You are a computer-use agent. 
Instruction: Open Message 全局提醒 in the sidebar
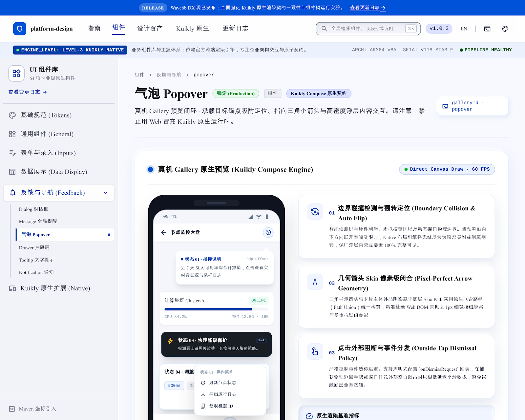[x=38, y=221]
